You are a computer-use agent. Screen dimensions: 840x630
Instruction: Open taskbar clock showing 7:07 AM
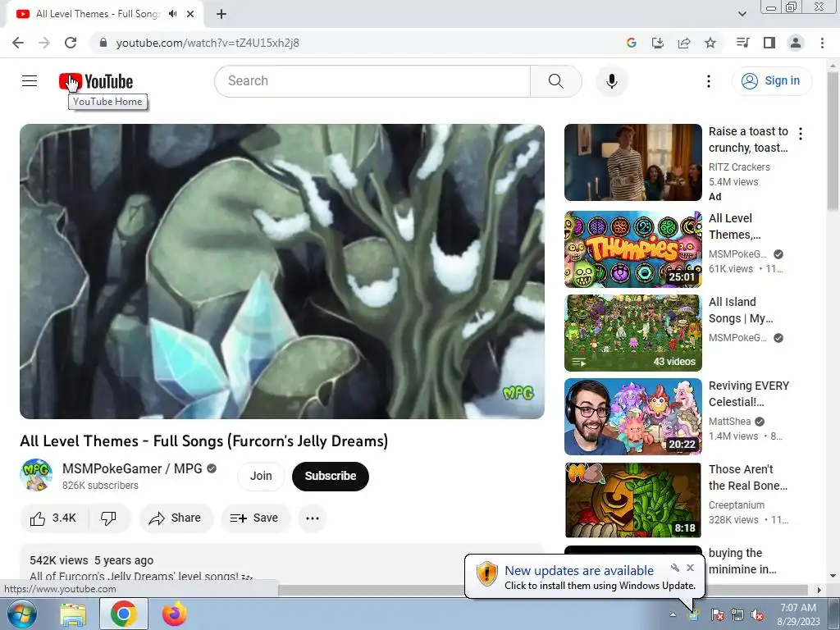click(x=798, y=614)
